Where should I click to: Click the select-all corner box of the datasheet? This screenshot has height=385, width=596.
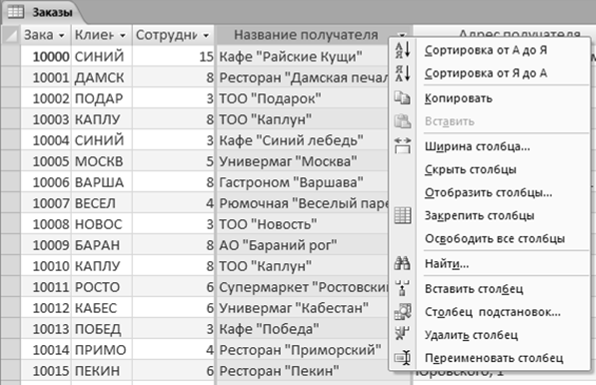tap(11, 35)
